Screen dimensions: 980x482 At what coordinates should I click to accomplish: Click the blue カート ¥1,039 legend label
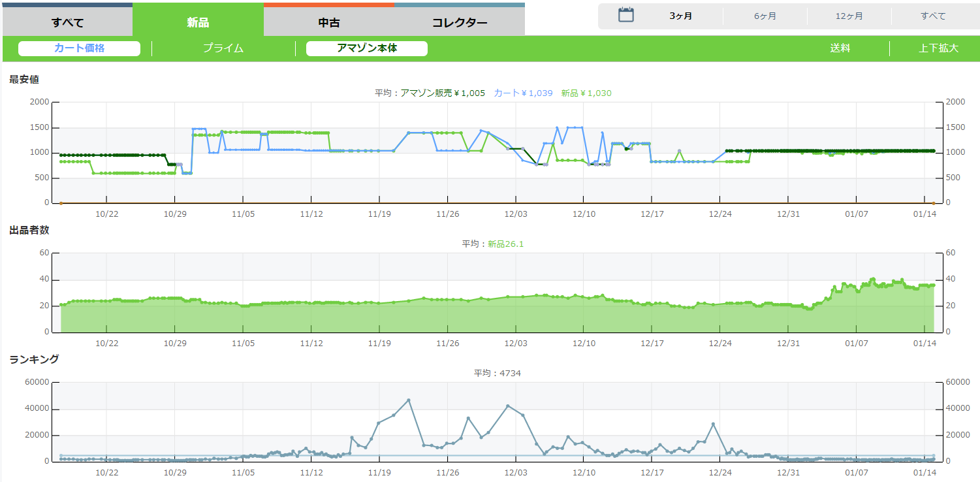[x=523, y=93]
